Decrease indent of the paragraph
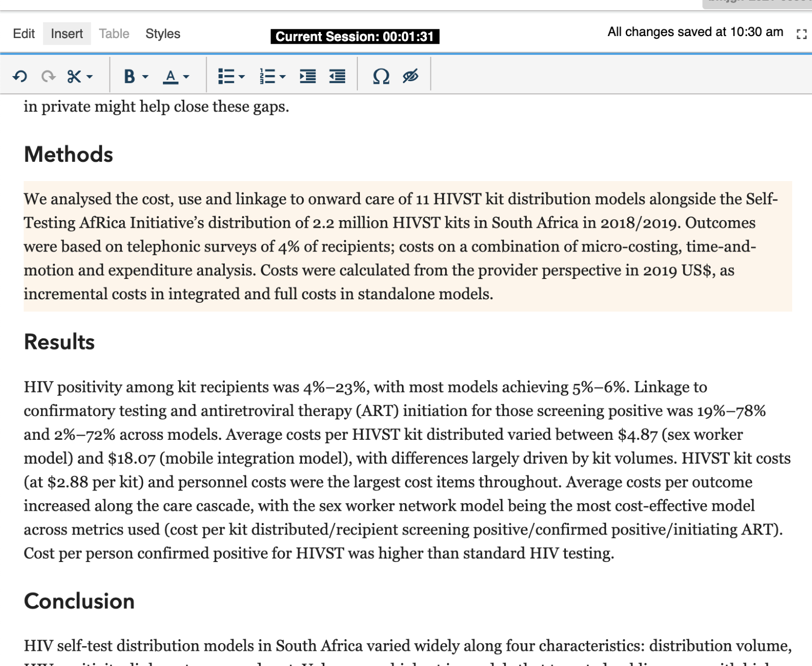The image size is (812, 666). pyautogui.click(x=337, y=77)
